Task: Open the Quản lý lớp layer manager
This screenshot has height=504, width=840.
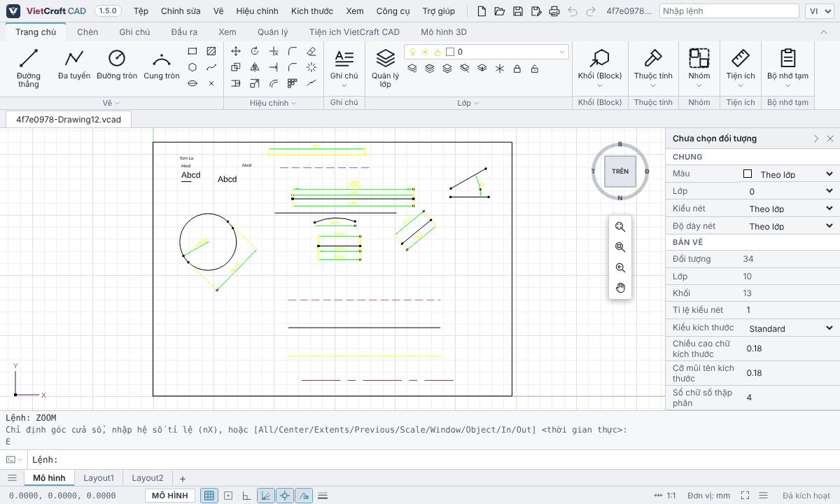Action: tap(386, 68)
